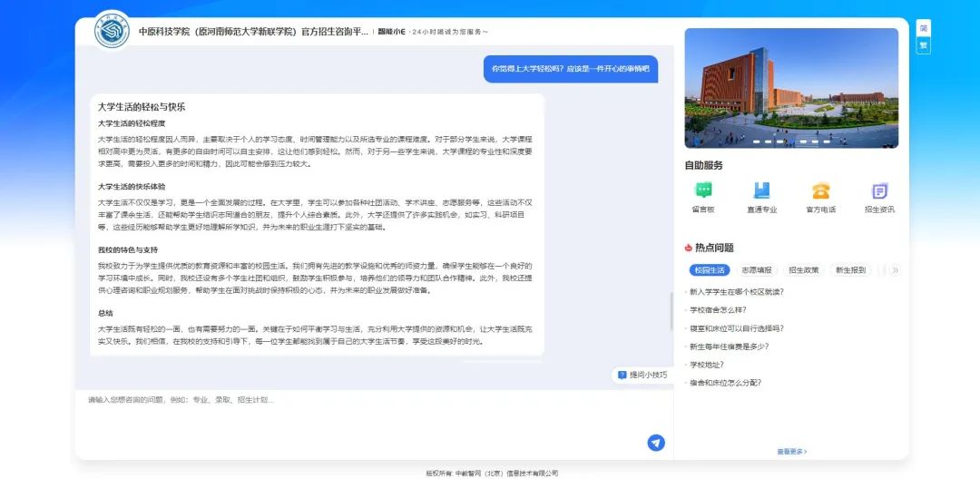Switch to traditional Chinese with 繁 toggle
980x488 pixels.
923,45
